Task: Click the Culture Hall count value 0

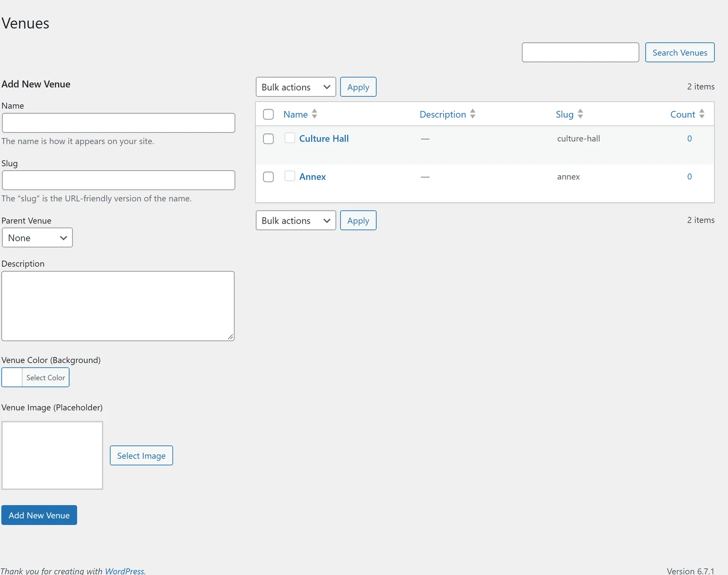Action: (689, 138)
